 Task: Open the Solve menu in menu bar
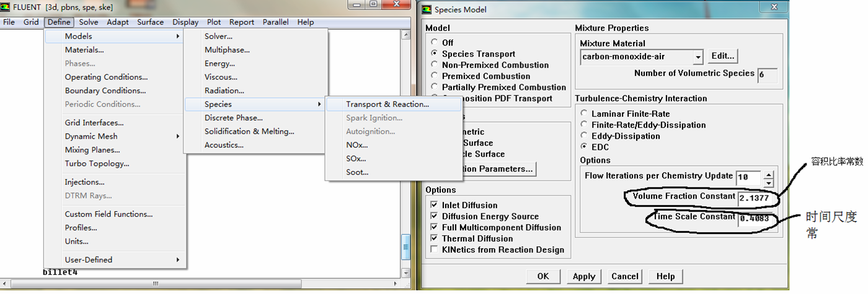point(89,22)
